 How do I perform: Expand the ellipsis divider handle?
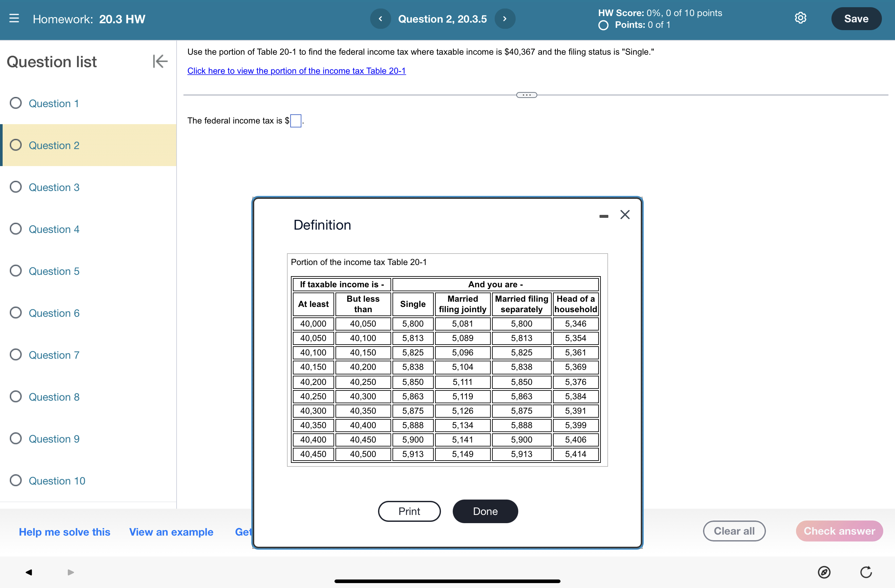(x=526, y=95)
